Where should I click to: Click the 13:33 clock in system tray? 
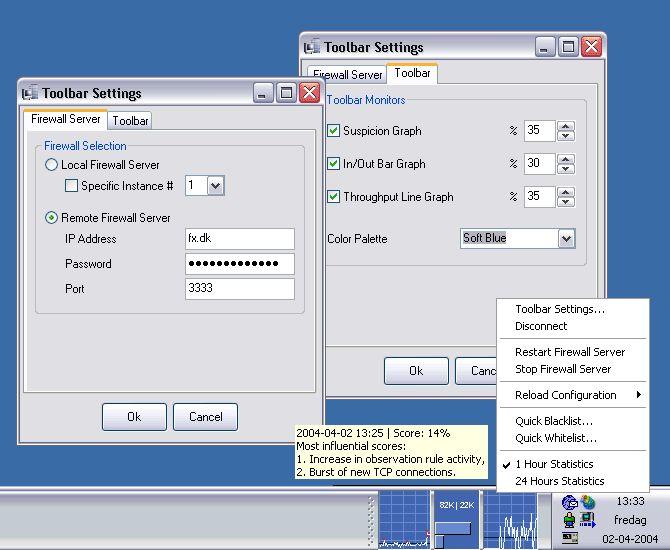(630, 501)
